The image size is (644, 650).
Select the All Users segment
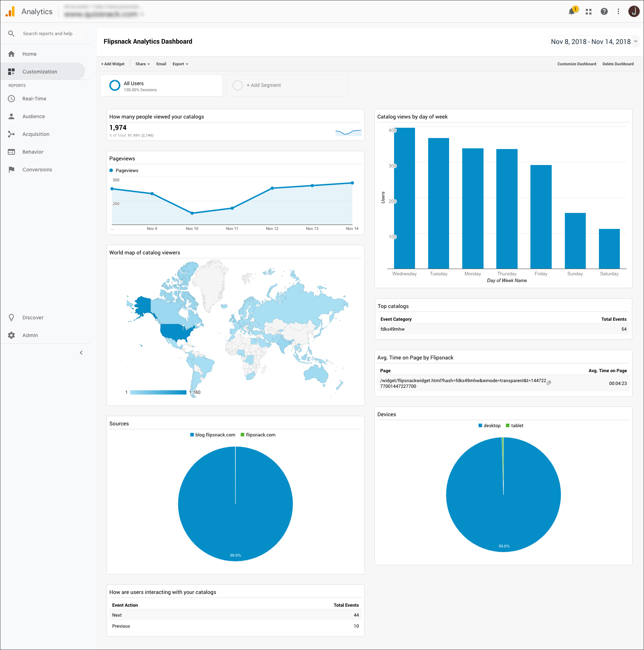(161, 86)
